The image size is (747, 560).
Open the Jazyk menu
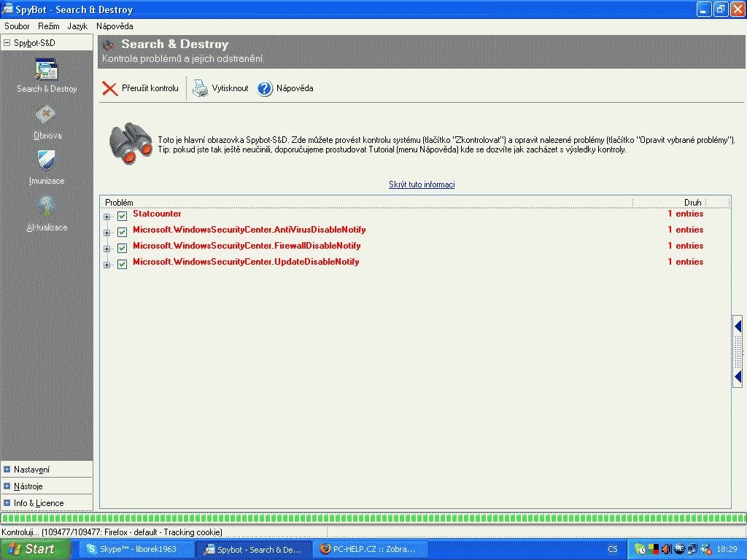[x=77, y=26]
